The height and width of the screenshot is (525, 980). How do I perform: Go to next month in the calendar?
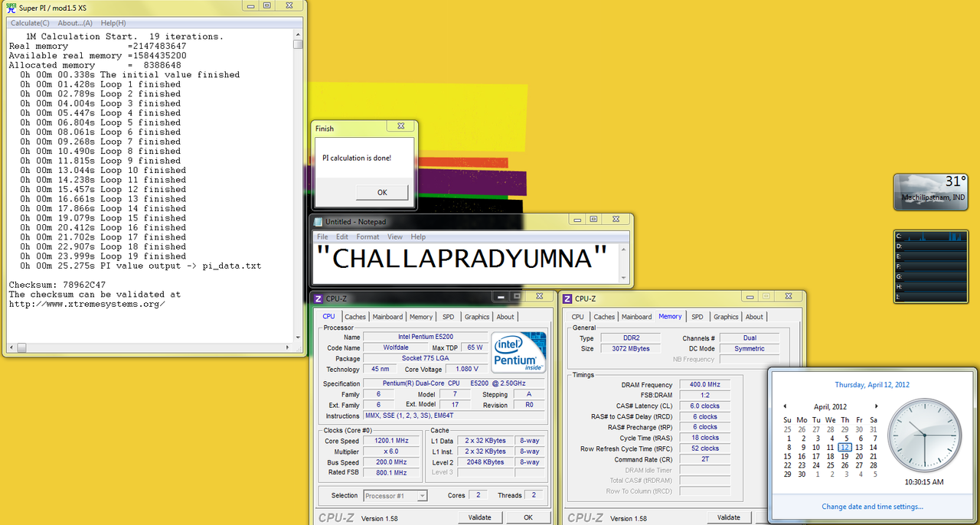[876, 406]
